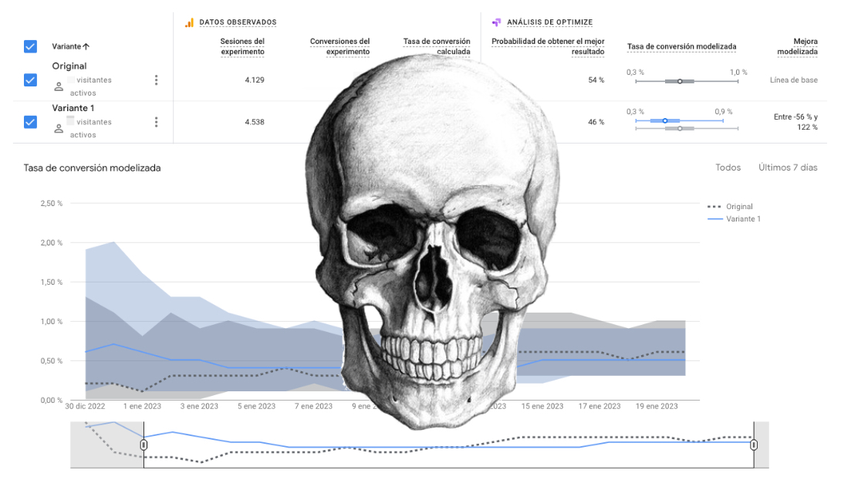Screen dimensions: 868x487
Task: Sort by Sesiones del experimento
Action: tap(242, 46)
